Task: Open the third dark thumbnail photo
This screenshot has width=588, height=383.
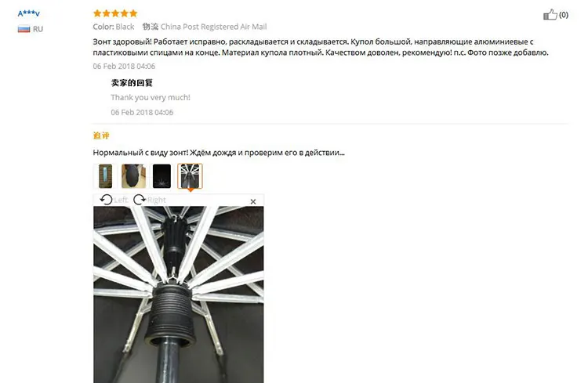Action: pos(162,176)
